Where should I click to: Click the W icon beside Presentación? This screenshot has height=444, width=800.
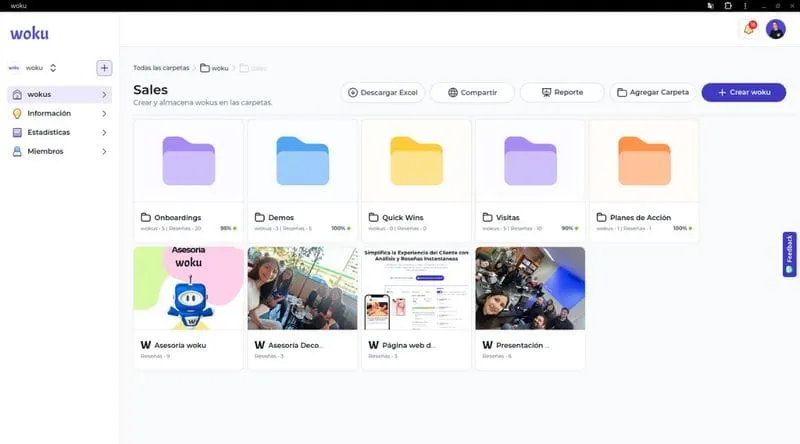(487, 346)
